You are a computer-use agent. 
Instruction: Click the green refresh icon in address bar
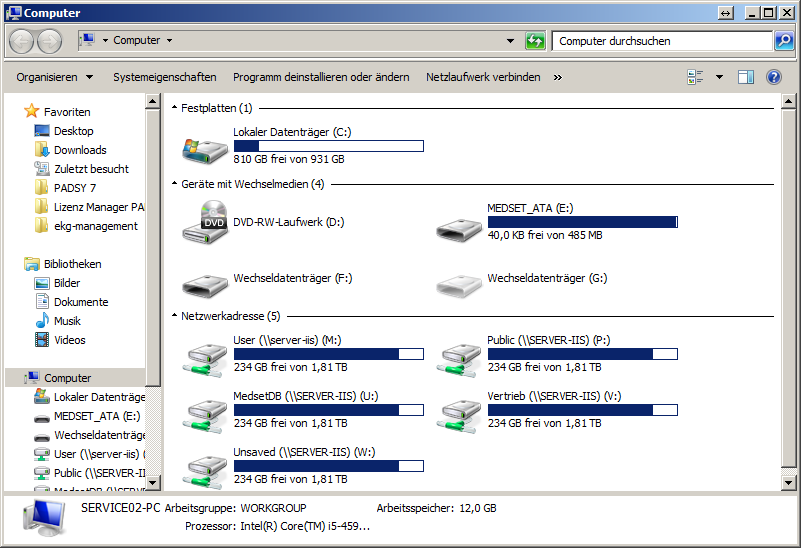click(536, 41)
